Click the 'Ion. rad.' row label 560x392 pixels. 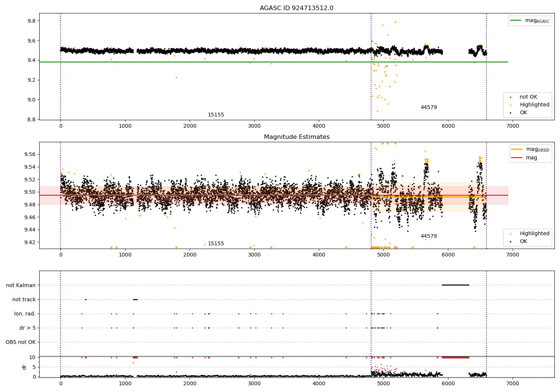(x=25, y=314)
